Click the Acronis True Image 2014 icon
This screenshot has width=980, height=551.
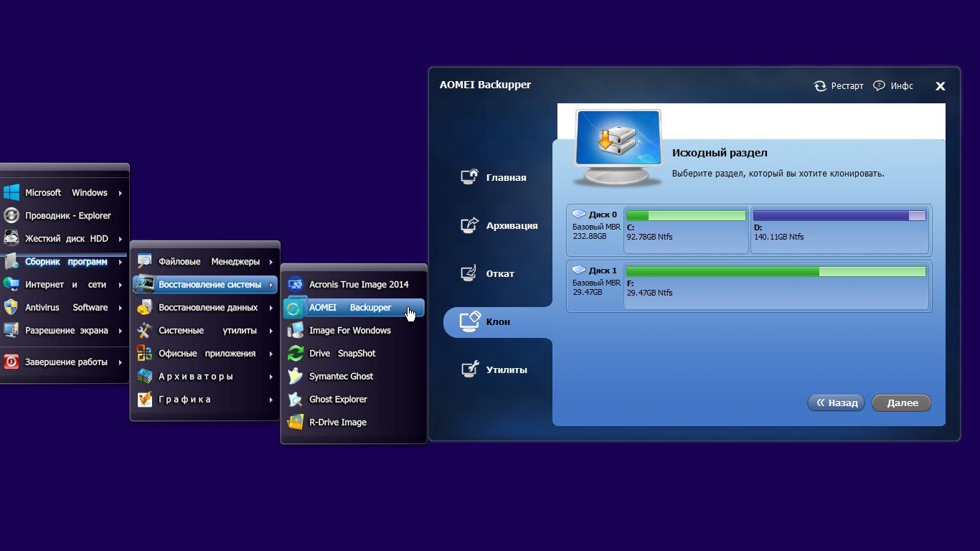[x=296, y=284]
